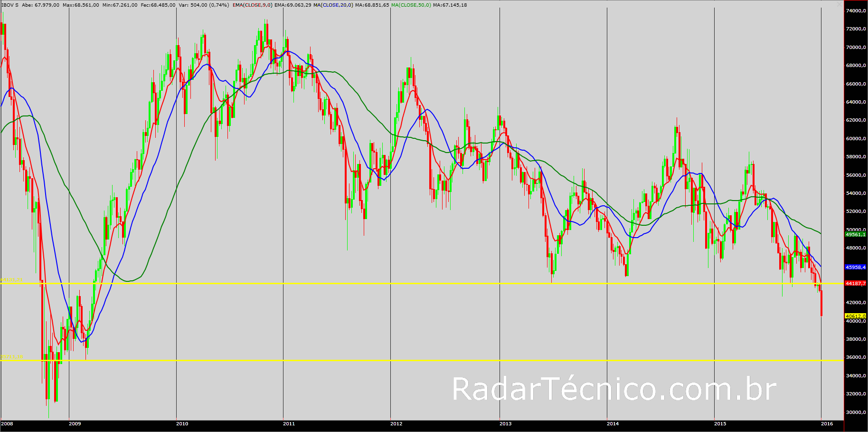Click the red EMA(CLOSE,9,0) indicator label

tap(252, 5)
